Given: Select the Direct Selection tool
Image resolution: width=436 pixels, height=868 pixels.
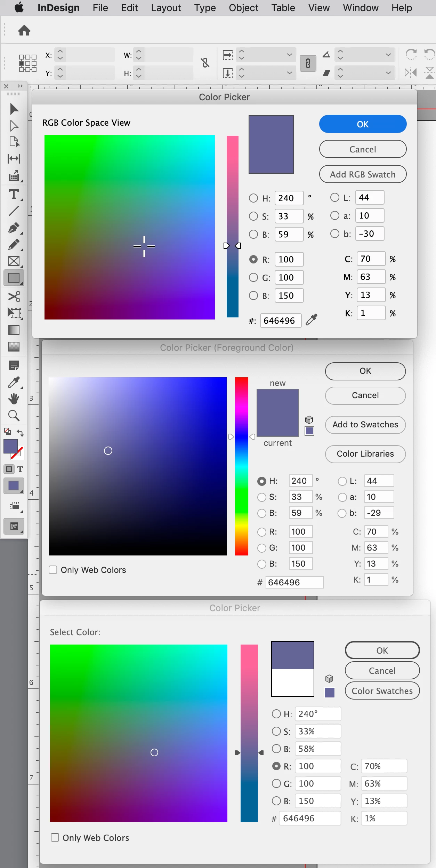Looking at the screenshot, I should (14, 126).
